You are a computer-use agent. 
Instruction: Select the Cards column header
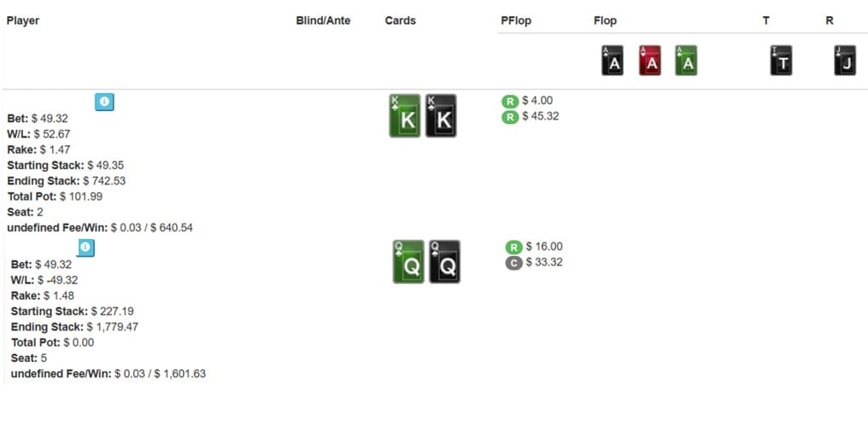401,20
